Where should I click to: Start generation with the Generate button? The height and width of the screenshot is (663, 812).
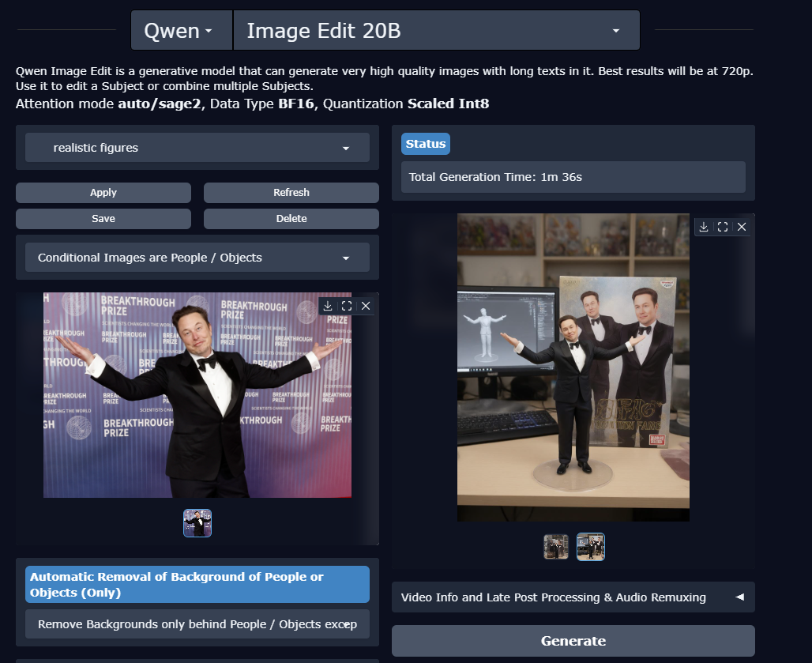click(x=573, y=641)
